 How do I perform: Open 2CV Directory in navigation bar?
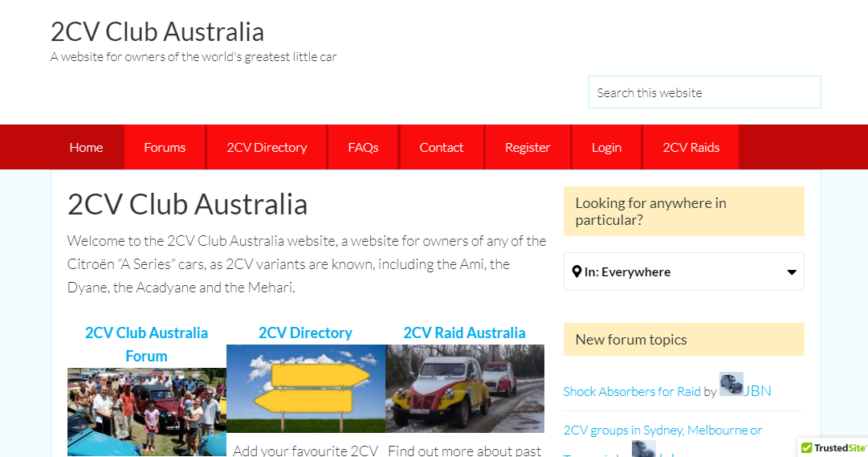pos(267,147)
